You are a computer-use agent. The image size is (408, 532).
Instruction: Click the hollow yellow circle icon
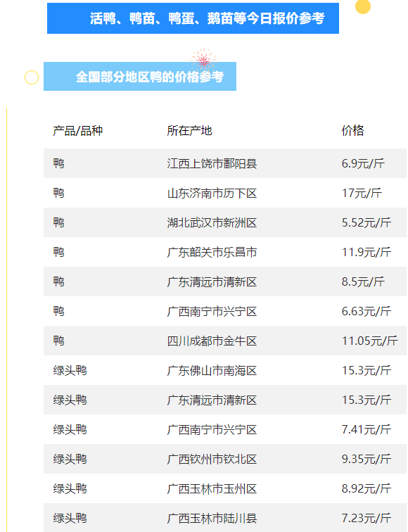(x=32, y=77)
